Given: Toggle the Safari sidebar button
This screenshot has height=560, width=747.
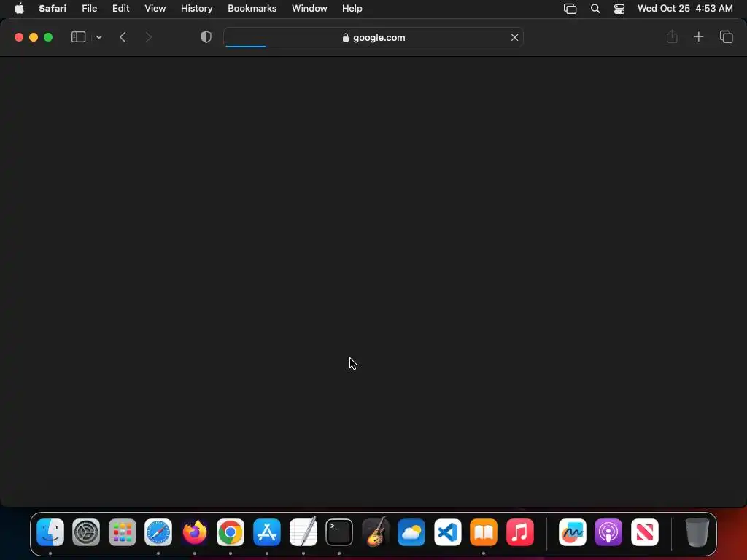Looking at the screenshot, I should pyautogui.click(x=78, y=37).
